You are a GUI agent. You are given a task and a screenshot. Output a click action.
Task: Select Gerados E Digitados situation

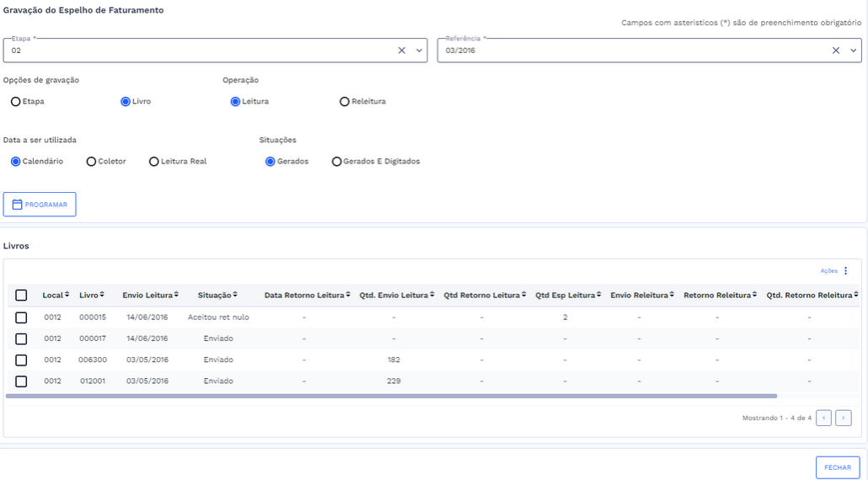(337, 162)
